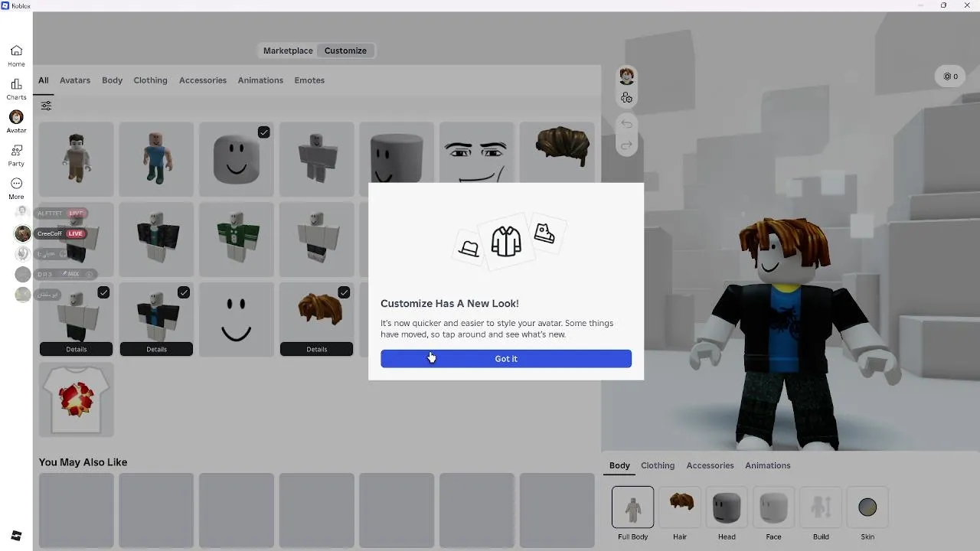Select the red explosion t-shirt thumbnail
This screenshot has width=980, height=551.
pyautogui.click(x=76, y=399)
